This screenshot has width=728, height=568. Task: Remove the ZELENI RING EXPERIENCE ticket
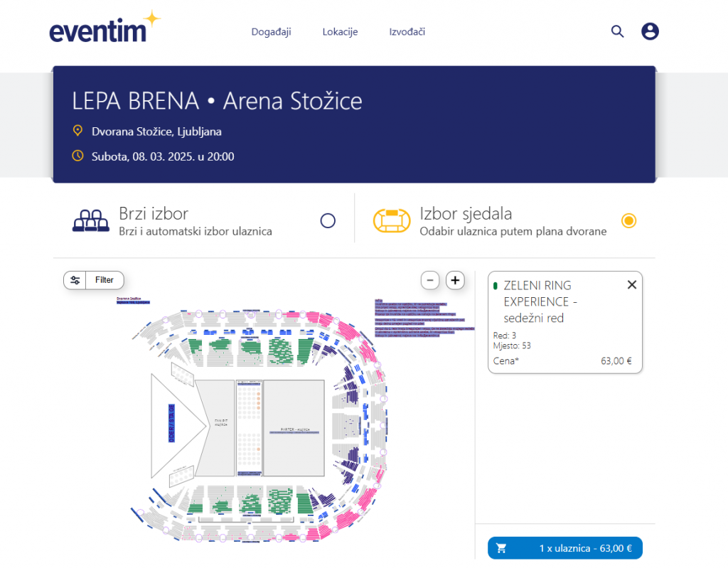(x=632, y=284)
